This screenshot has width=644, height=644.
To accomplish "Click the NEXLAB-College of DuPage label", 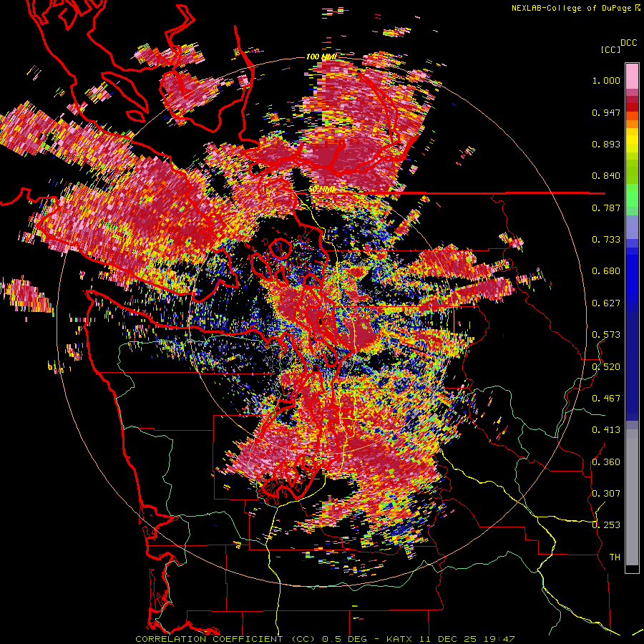I will click(573, 8).
